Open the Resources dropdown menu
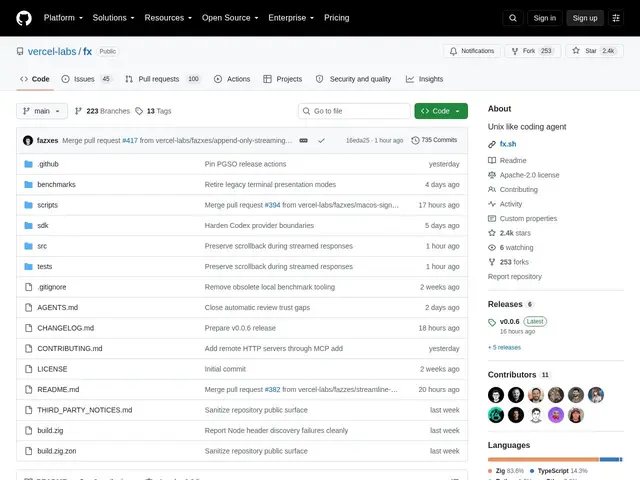This screenshot has height=480, width=640. (168, 18)
